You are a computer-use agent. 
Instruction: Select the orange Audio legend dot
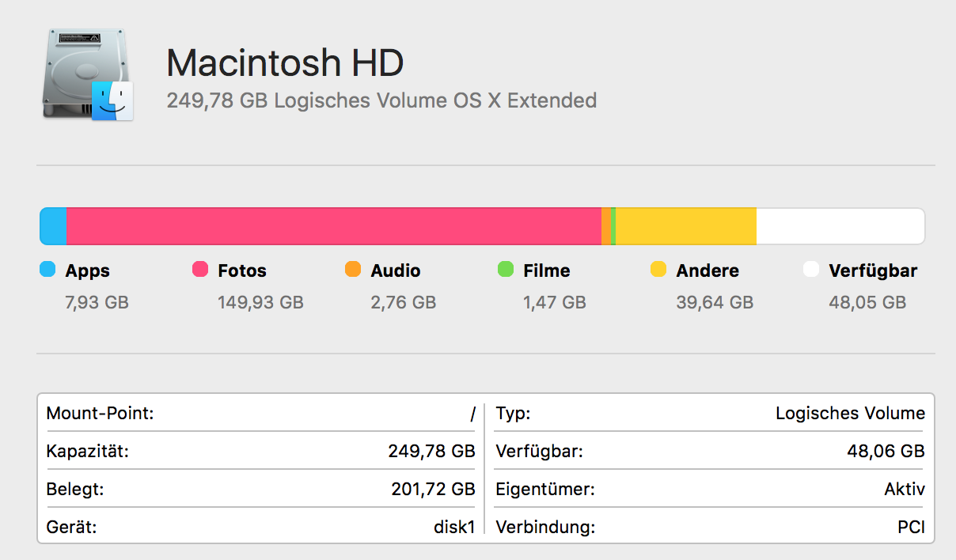pyautogui.click(x=353, y=270)
